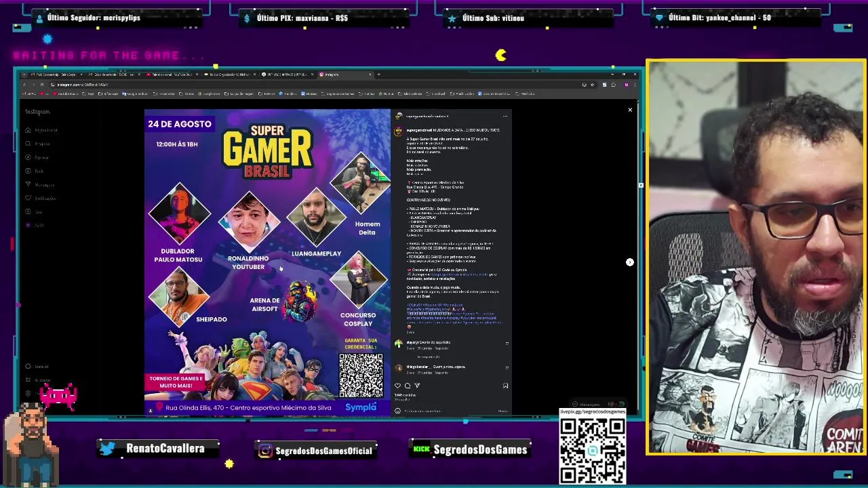Click the Instagram logo wordmark
The image size is (868, 488).
[37, 112]
